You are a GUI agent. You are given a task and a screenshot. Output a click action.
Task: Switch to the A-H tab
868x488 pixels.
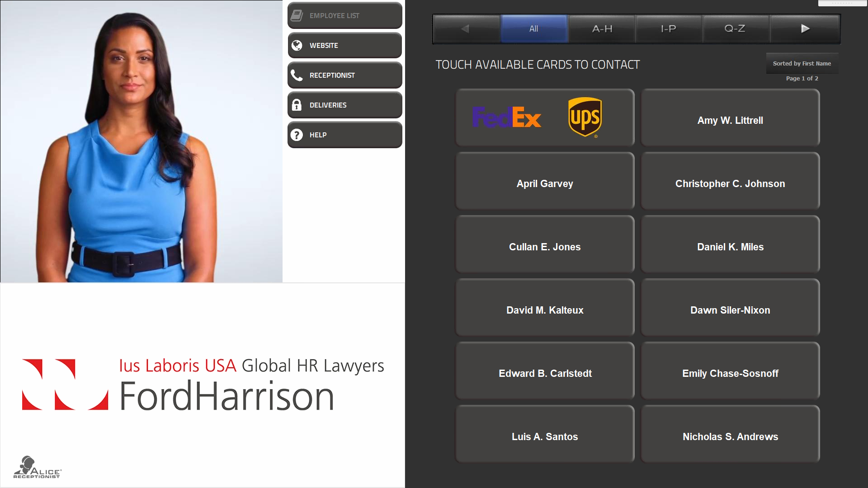(602, 29)
